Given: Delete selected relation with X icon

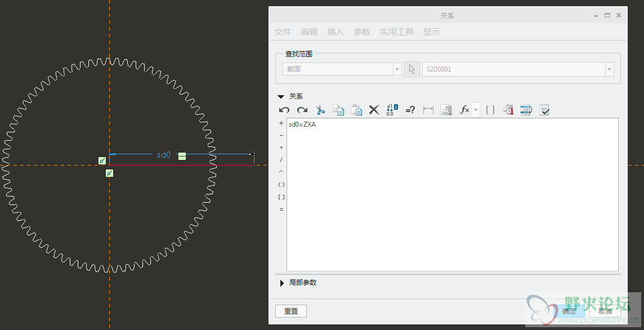Looking at the screenshot, I should click(374, 110).
